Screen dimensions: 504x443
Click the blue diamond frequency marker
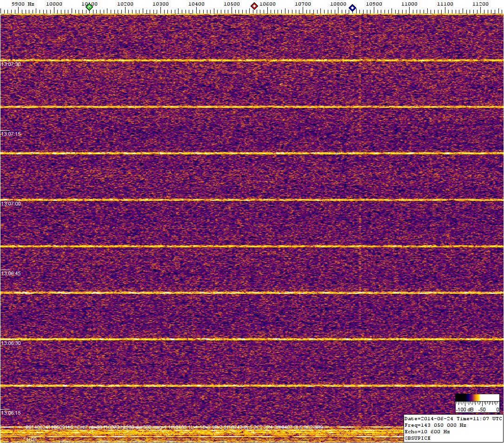coord(352,7)
